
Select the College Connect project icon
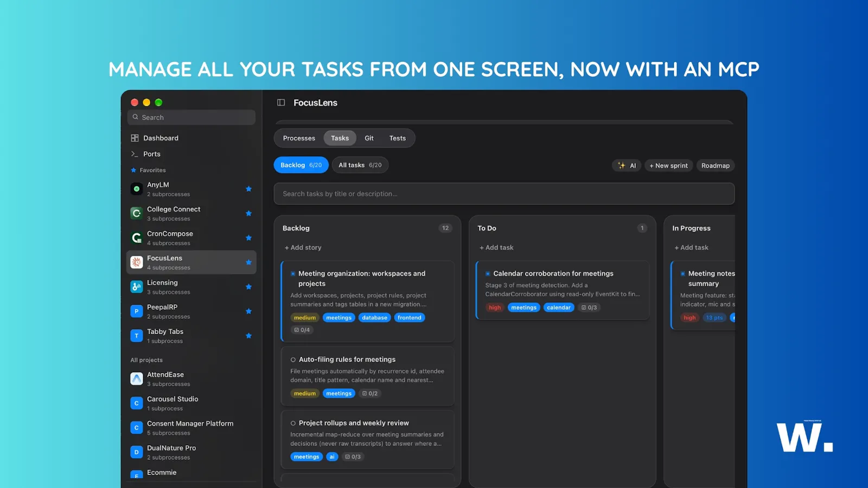[137, 213]
